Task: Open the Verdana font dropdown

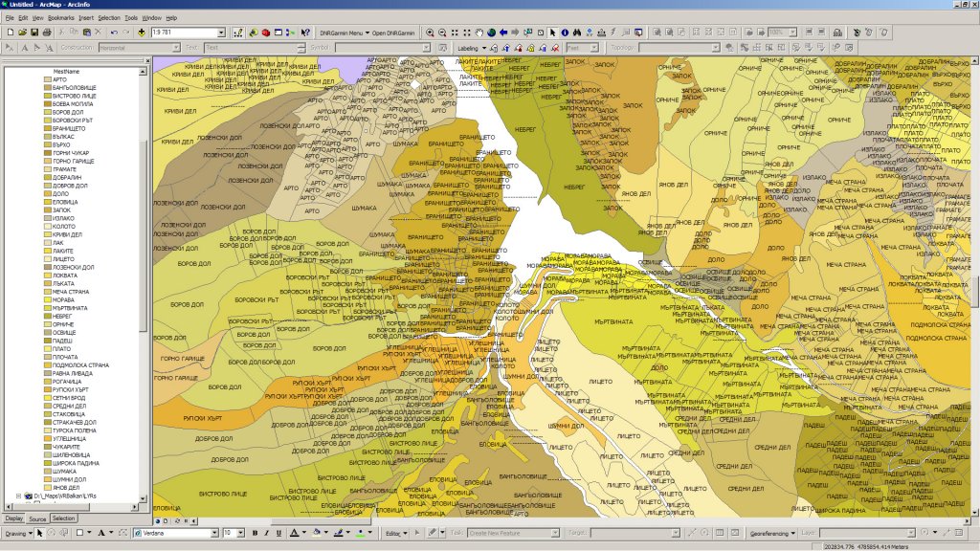Action: [214, 533]
